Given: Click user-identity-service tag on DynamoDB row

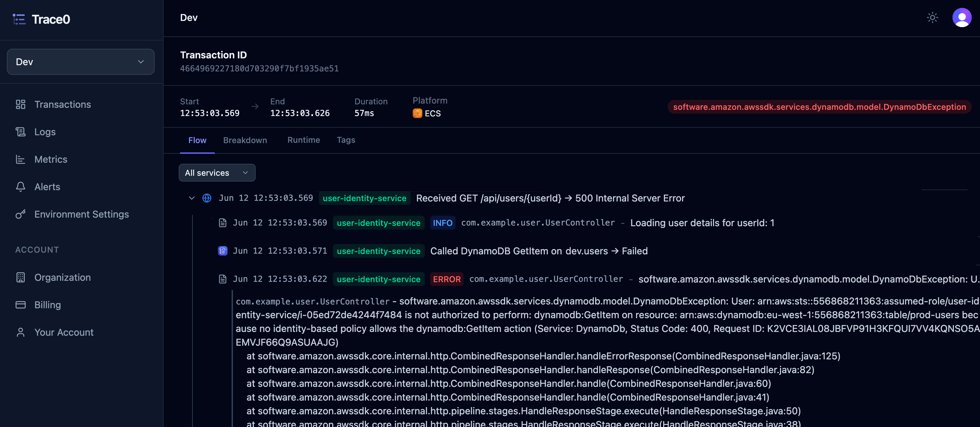Looking at the screenshot, I should [379, 251].
